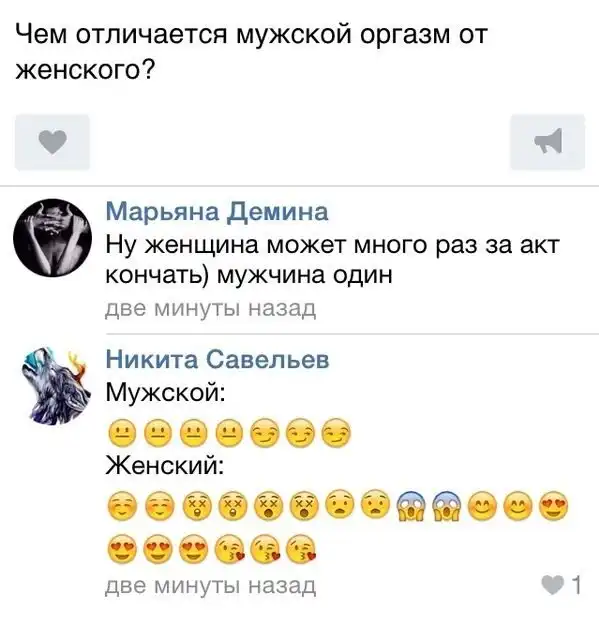Click the first neutral face emoji

(x=122, y=433)
